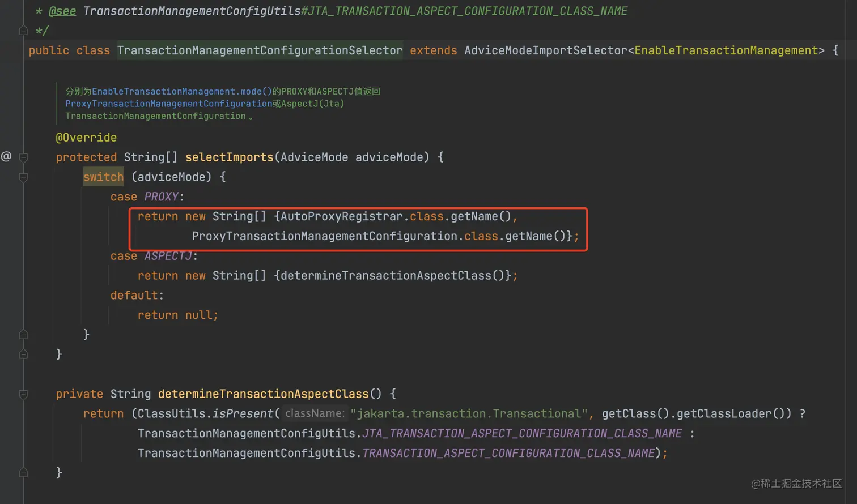Click the protected keyword
857x504 pixels.
[x=86, y=157]
